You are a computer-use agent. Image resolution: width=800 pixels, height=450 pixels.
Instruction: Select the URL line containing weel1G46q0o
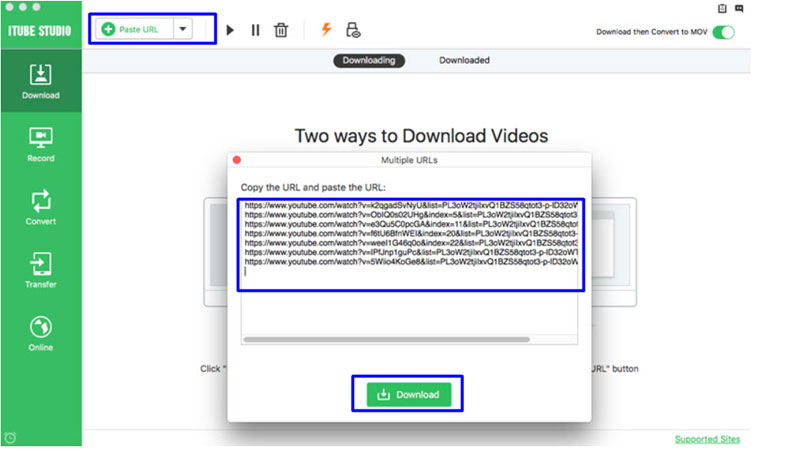[x=411, y=243]
